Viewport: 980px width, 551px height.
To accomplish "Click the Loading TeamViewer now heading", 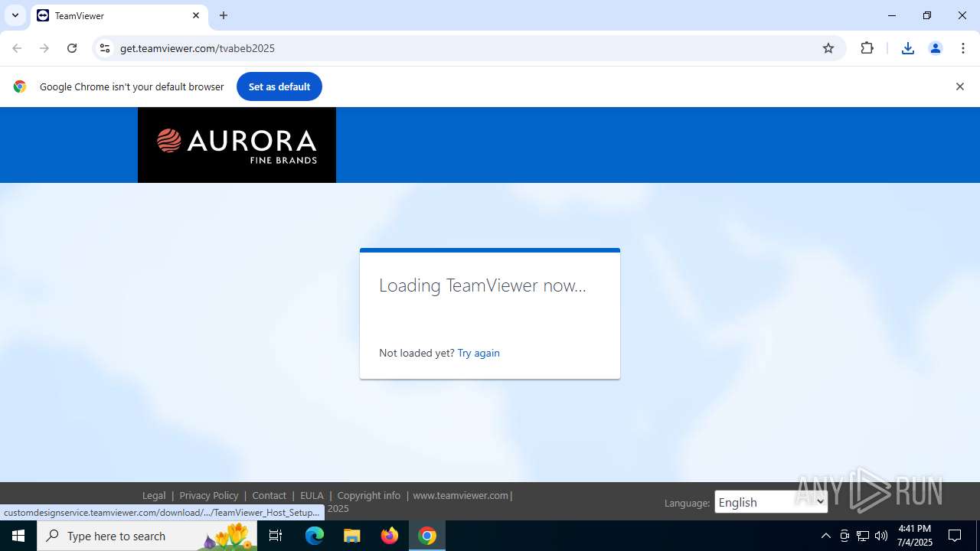I will click(482, 285).
